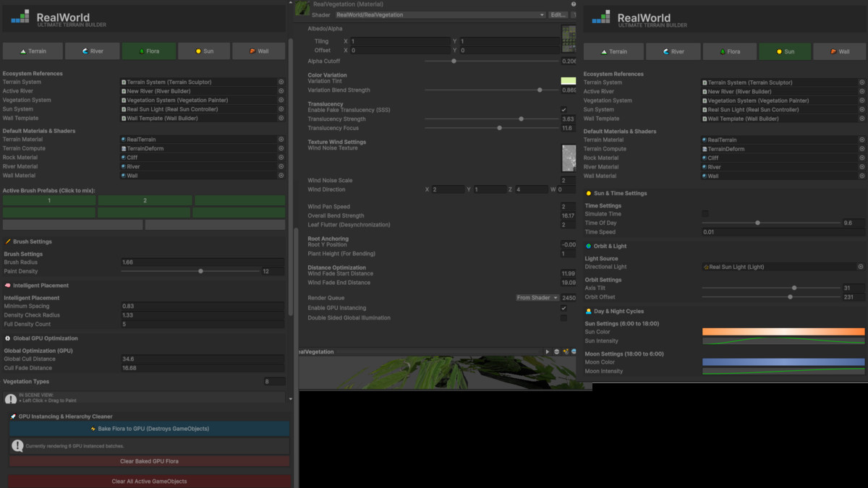Adjust the Paint Density slider
This screenshot has height=488, width=868.
(x=190, y=271)
